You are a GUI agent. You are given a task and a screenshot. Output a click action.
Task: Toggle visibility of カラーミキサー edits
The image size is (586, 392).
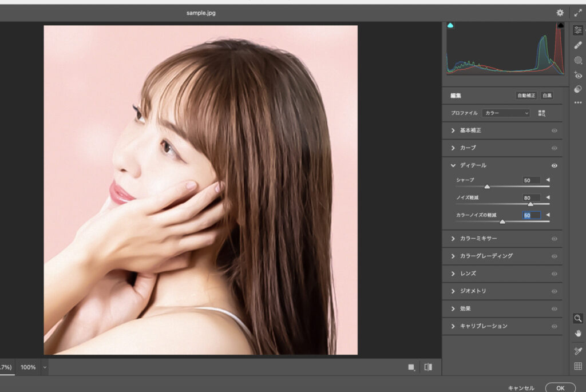(x=554, y=239)
